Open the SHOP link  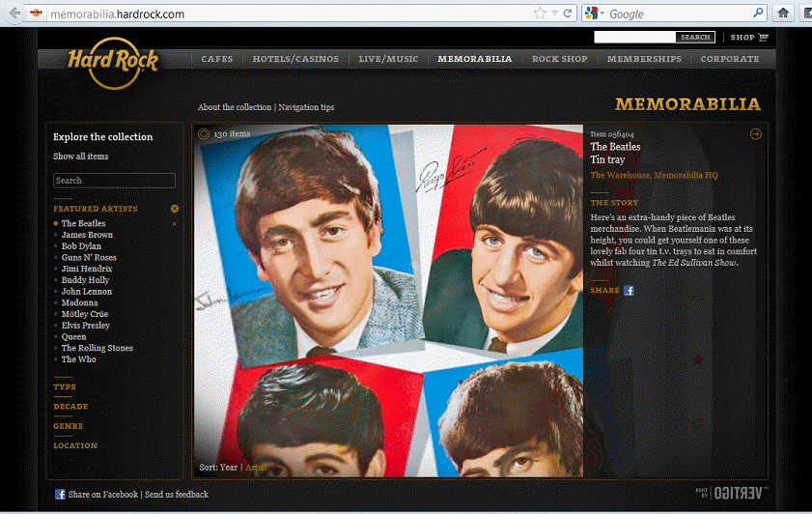(742, 38)
